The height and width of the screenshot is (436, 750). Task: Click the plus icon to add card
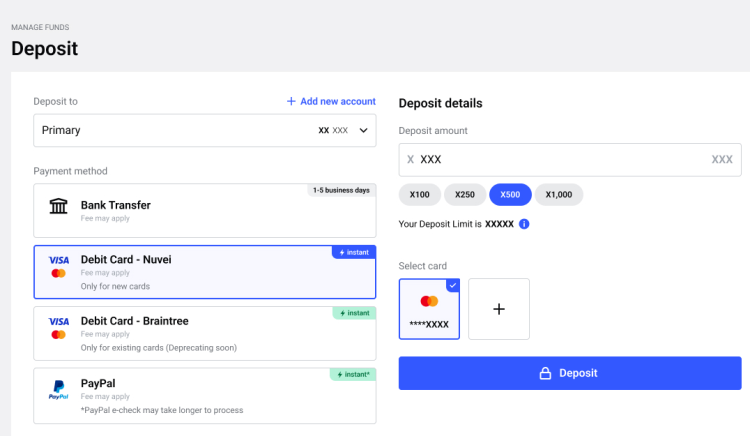point(499,309)
